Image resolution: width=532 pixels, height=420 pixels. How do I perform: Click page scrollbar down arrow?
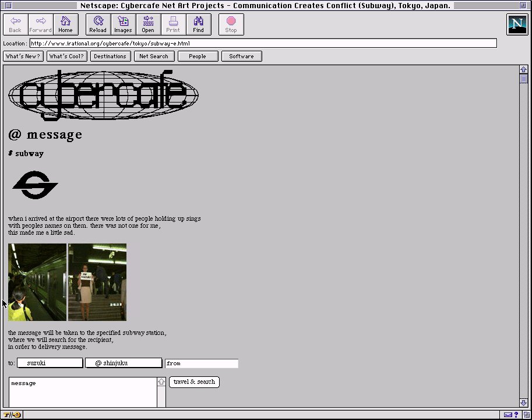[x=523, y=403]
